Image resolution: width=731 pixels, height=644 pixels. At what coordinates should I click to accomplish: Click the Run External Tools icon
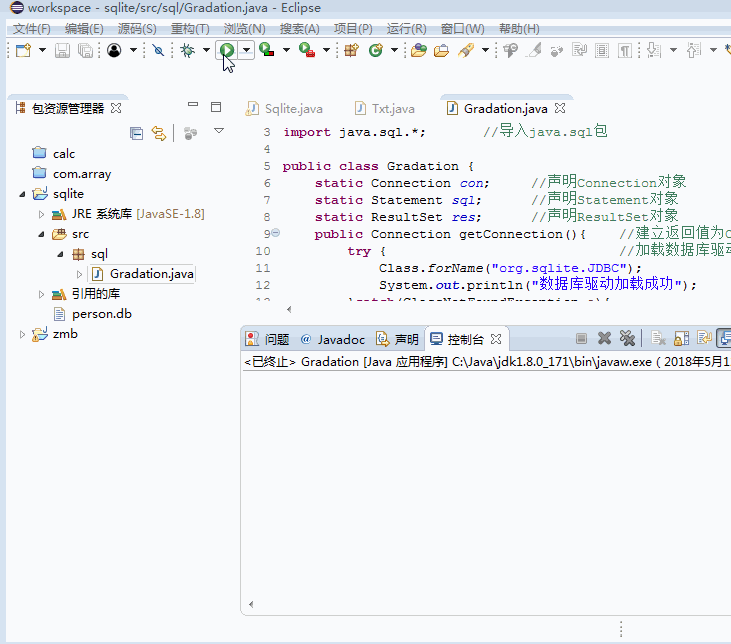click(x=307, y=50)
